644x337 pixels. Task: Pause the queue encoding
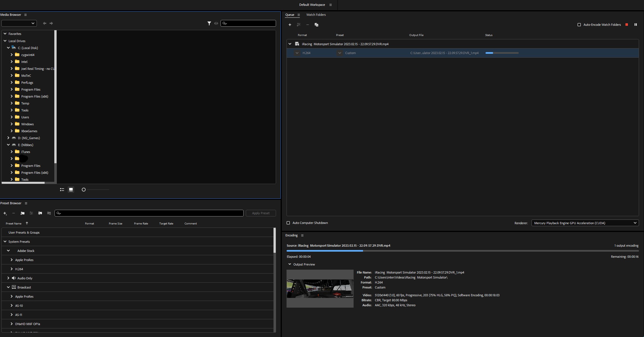pyautogui.click(x=636, y=25)
